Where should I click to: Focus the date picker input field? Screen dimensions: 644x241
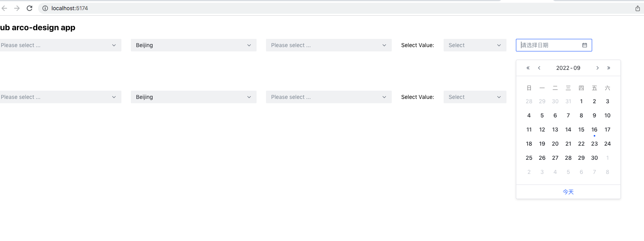click(550, 45)
